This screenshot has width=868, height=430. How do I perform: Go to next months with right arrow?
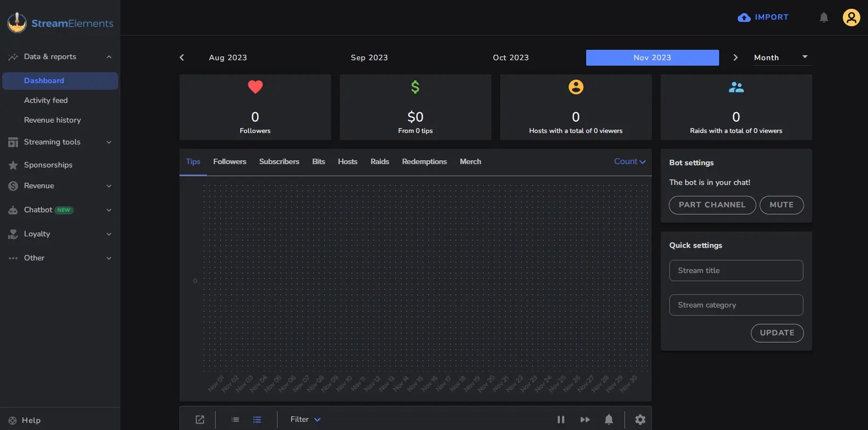point(735,57)
